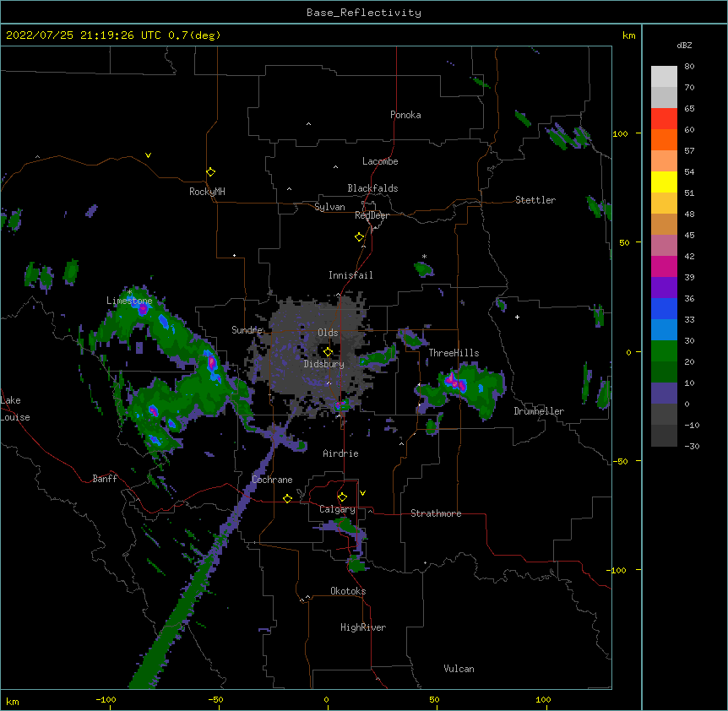Image resolution: width=728 pixels, height=711 pixels.
Task: Click the Base_Reflectivity title text
Action: 364,13
